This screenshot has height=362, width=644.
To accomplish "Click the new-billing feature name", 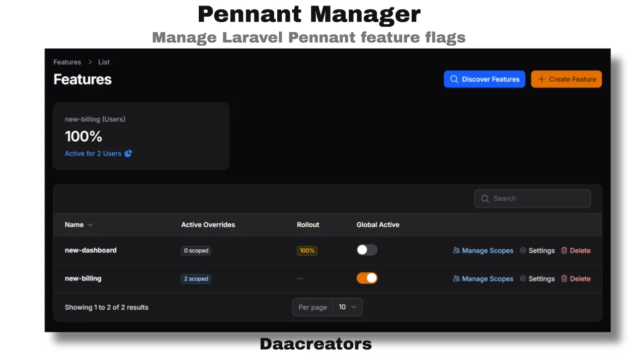I will pos(83,278).
